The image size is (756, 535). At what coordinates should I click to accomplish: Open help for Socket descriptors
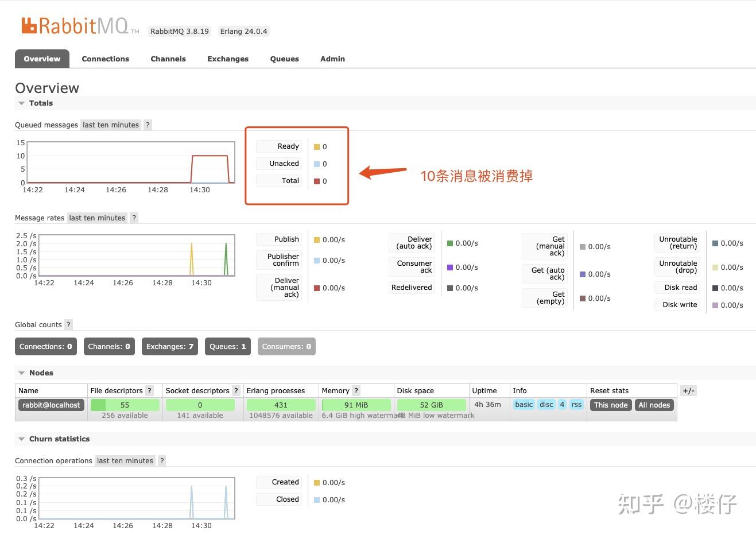[x=235, y=390]
